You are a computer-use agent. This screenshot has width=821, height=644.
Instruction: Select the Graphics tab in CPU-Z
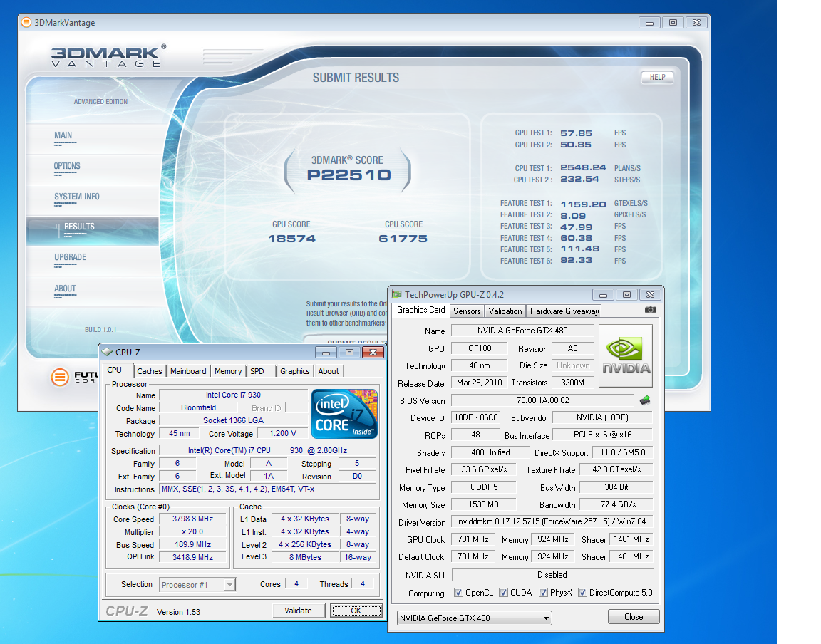(295, 371)
